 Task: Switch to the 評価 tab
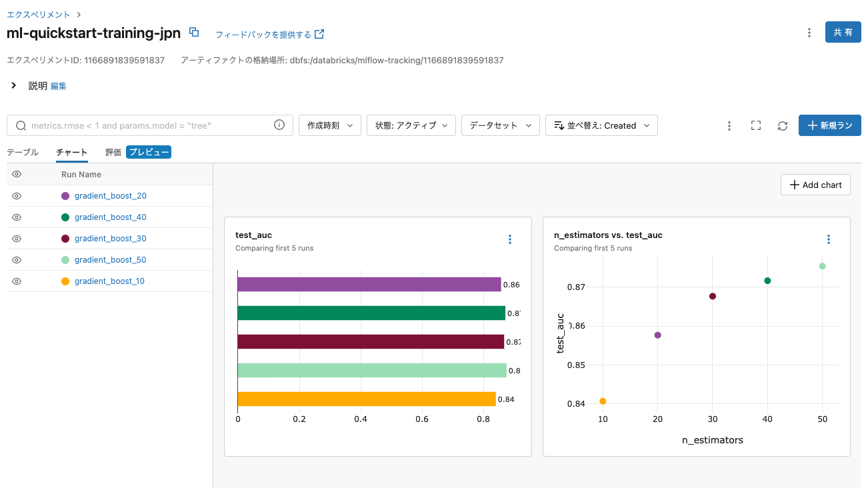coord(113,152)
